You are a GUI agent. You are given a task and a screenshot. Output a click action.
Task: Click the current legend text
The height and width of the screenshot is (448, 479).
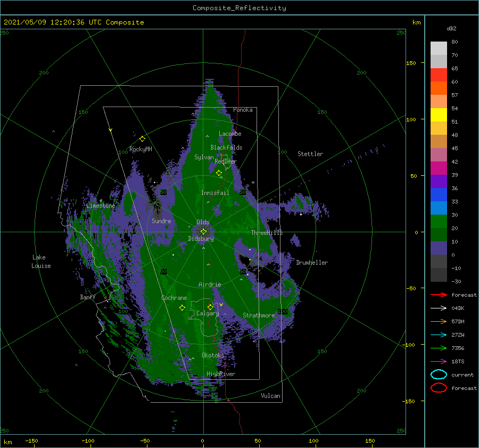(x=462, y=374)
